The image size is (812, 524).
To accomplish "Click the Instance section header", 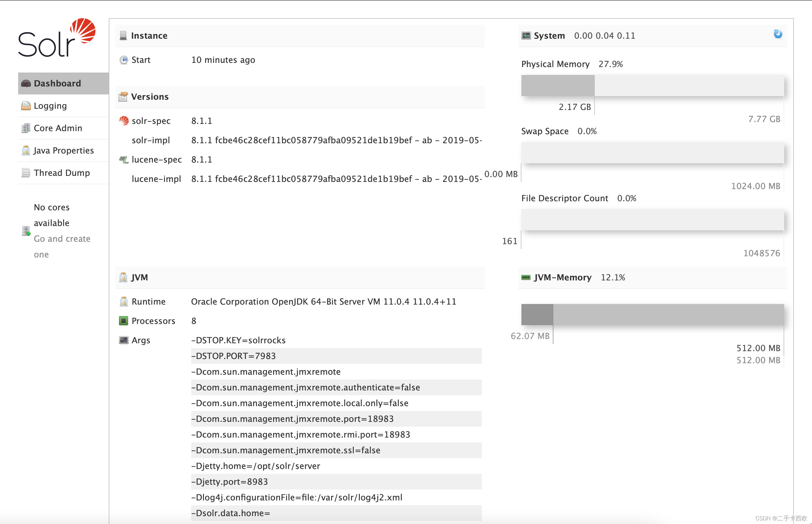I will 300,36.
